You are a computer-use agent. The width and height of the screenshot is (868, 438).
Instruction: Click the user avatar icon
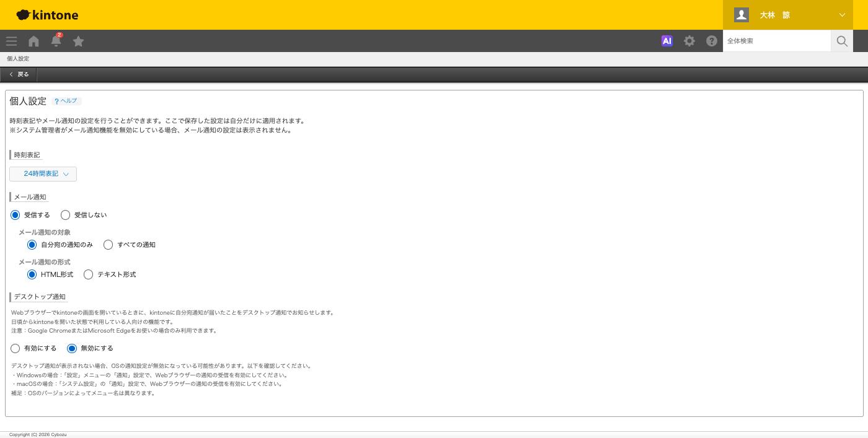pos(742,15)
